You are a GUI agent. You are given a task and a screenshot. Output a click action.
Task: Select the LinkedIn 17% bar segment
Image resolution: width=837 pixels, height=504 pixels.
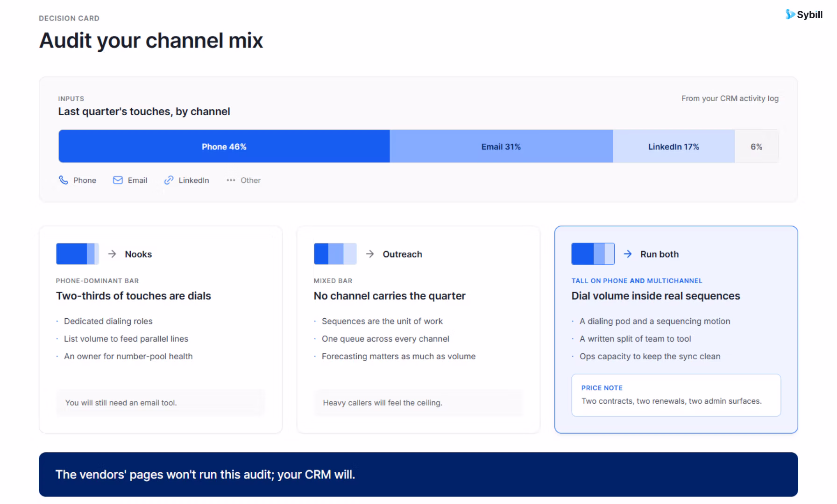click(x=674, y=147)
